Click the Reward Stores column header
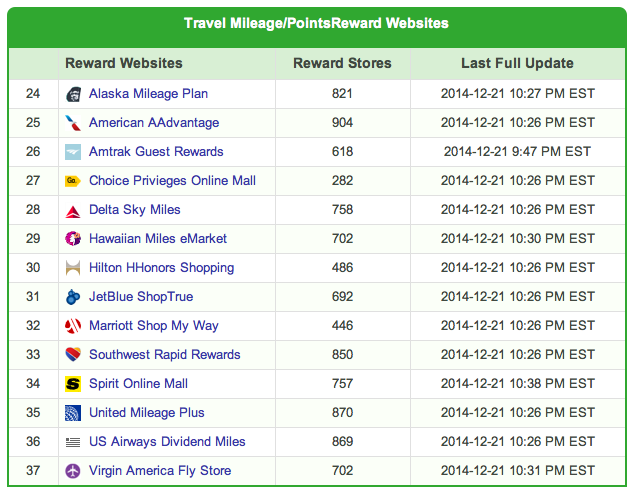The width and height of the screenshot is (635, 499). tap(342, 64)
